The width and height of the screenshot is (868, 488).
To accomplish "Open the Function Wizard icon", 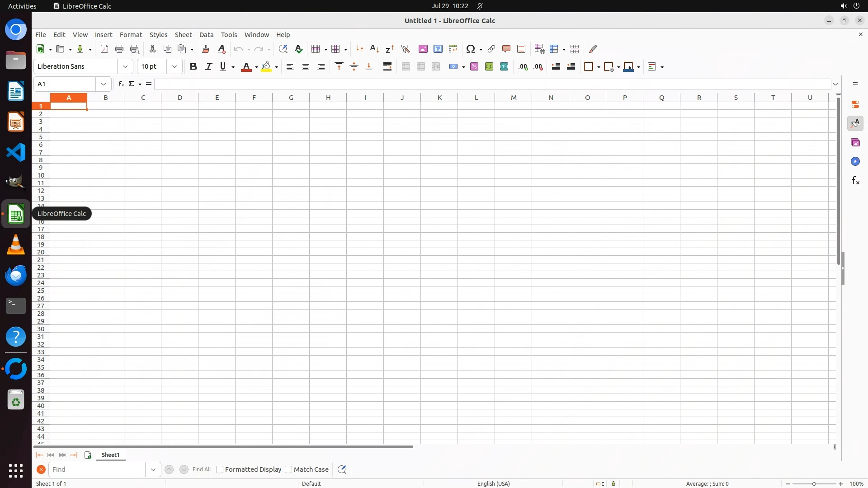I will click(x=121, y=84).
